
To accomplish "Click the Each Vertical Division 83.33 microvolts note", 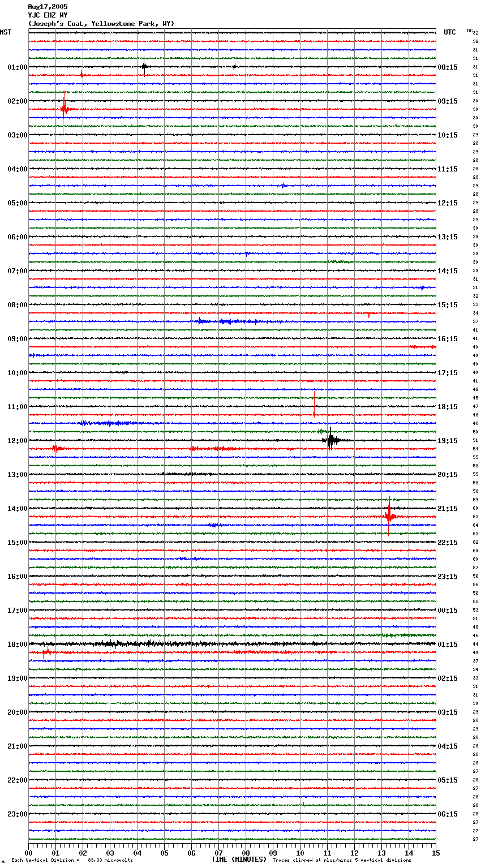I will click(x=72, y=861).
